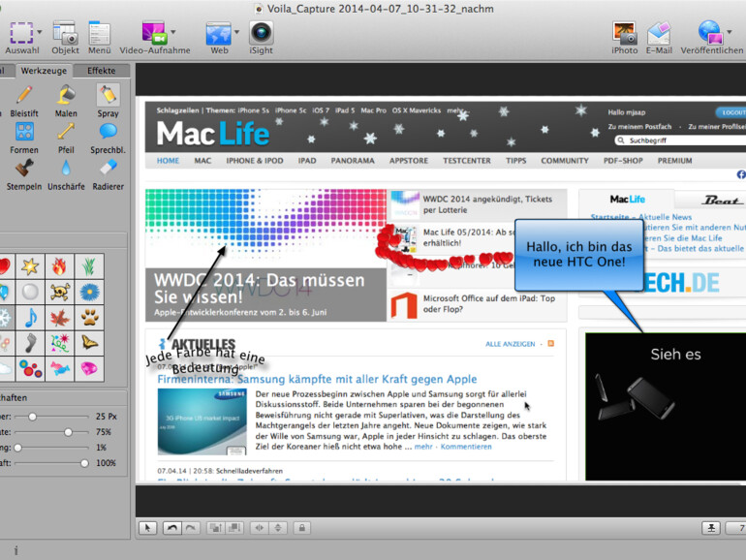Click the flip vertical button
Screen dimensions: 746x560
tap(278, 528)
